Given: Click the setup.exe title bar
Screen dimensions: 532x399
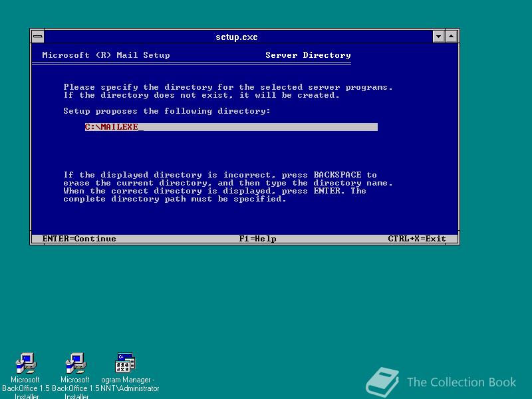Looking at the screenshot, I should [x=238, y=37].
